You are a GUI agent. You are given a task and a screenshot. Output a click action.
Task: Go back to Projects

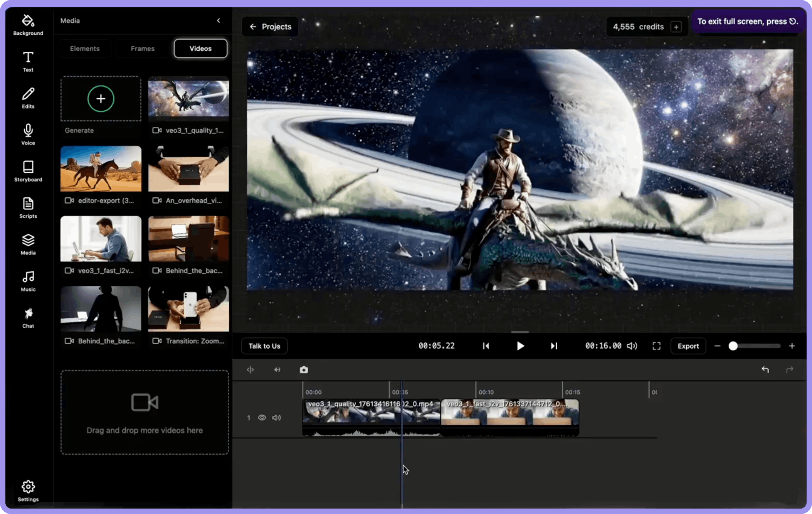pos(270,27)
